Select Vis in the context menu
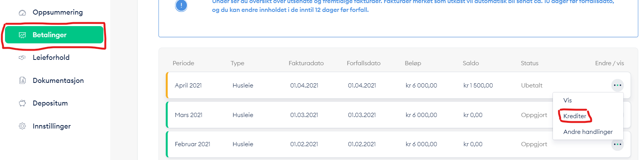The width and height of the screenshot is (644, 160). point(567,101)
